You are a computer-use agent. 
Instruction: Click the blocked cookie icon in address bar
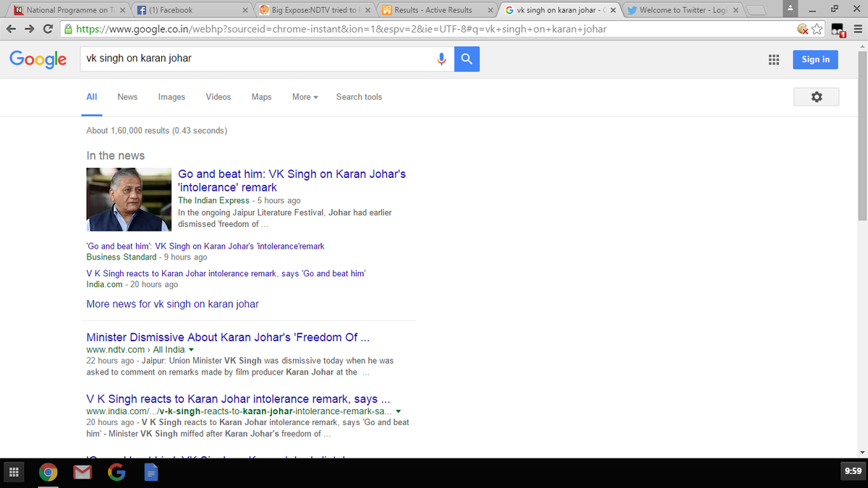802,30
